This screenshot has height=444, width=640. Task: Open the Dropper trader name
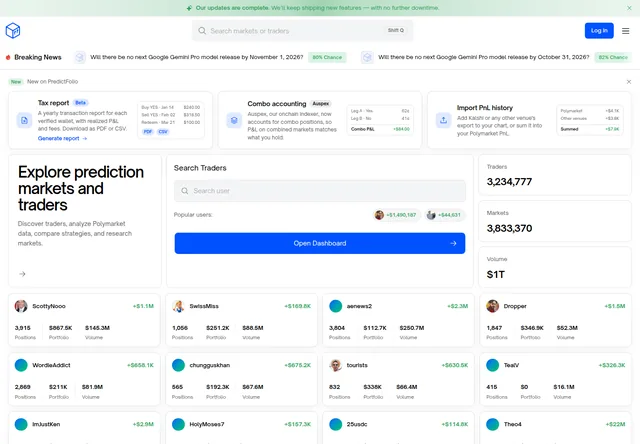pyautogui.click(x=515, y=306)
